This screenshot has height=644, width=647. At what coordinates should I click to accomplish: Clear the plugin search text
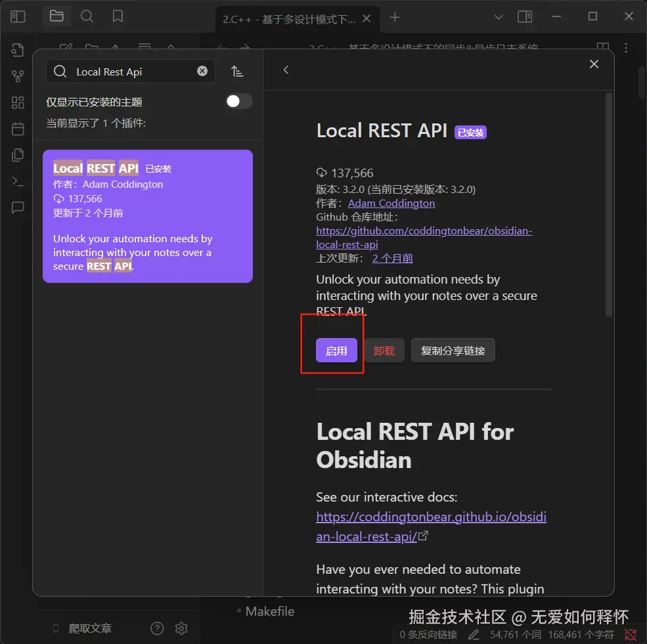click(202, 71)
